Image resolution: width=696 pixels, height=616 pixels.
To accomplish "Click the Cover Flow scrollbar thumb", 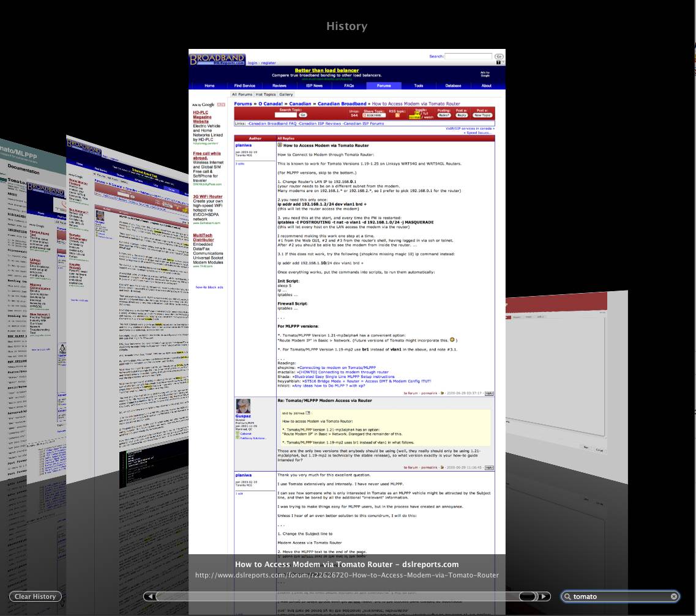I will (528, 596).
